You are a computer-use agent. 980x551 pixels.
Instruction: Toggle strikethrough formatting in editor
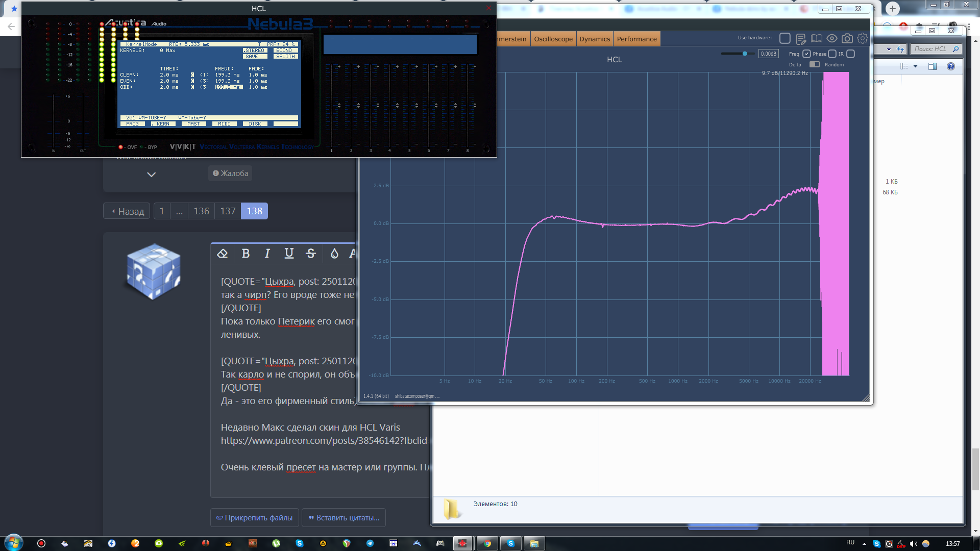(311, 254)
